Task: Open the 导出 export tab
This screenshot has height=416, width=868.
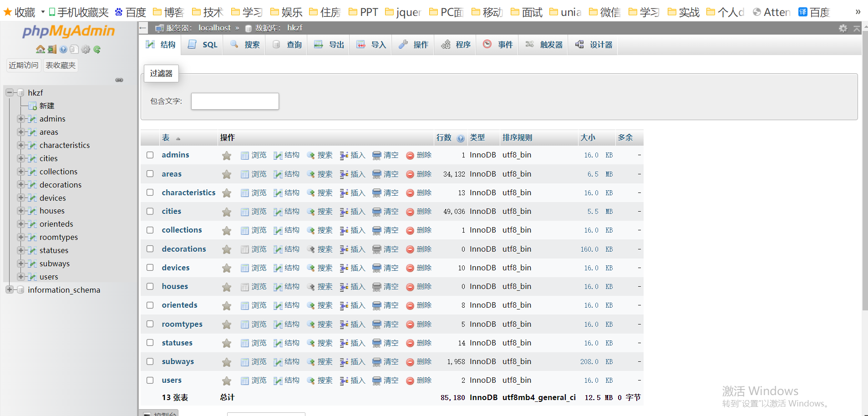Action: (329, 45)
